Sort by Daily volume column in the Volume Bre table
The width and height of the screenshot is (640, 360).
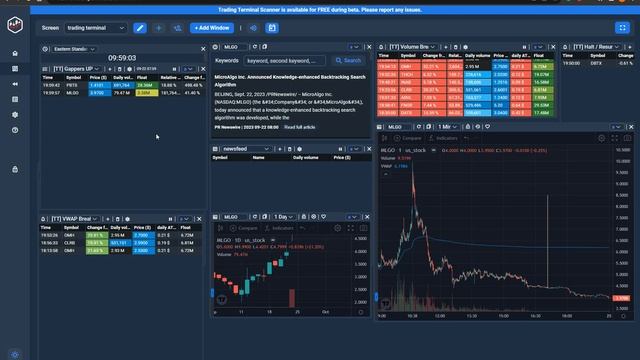coord(478,56)
